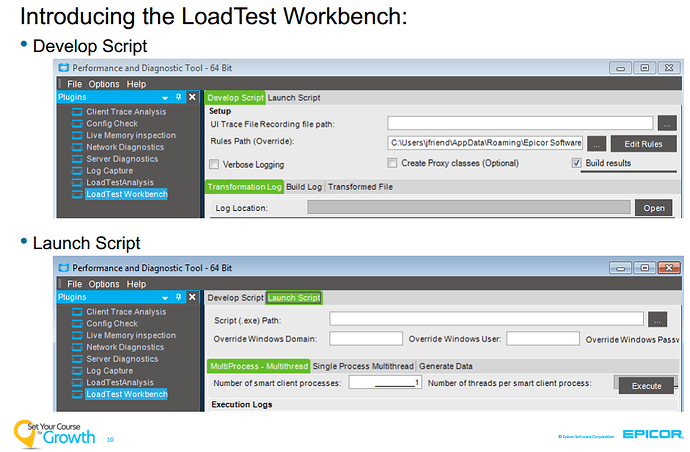690x452 pixels.
Task: Select the Transformation Log tab
Action: pos(245,187)
